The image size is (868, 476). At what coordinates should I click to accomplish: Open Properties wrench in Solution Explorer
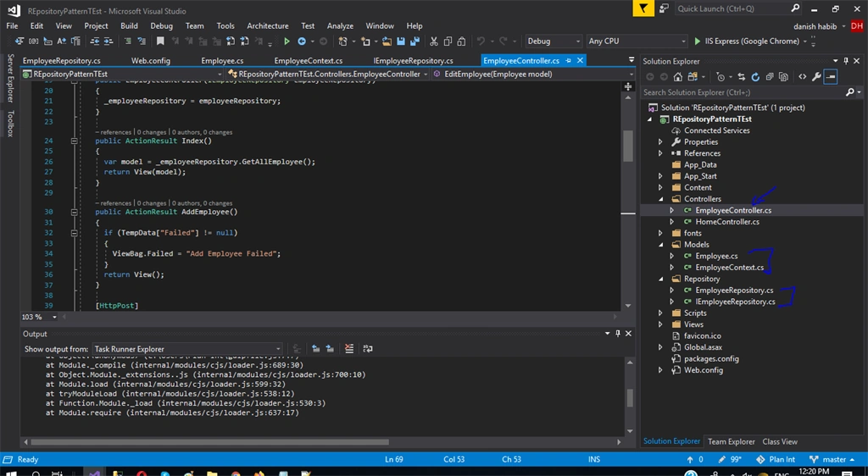click(816, 77)
